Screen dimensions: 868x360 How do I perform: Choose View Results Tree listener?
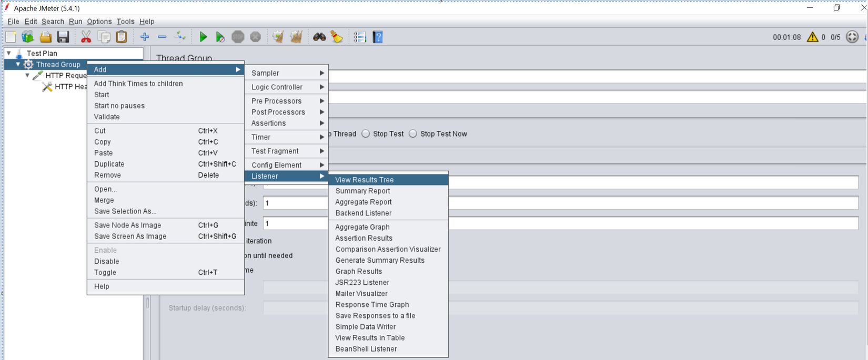click(x=388, y=180)
